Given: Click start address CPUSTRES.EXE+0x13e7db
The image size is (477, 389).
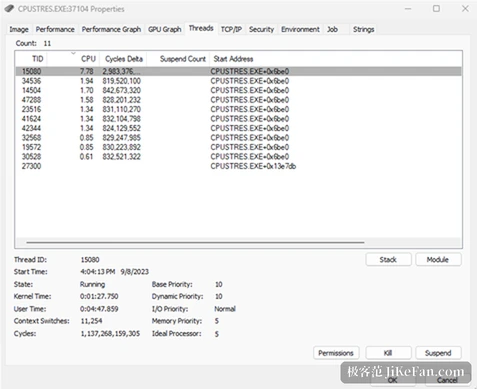Looking at the screenshot, I should pyautogui.click(x=253, y=166).
